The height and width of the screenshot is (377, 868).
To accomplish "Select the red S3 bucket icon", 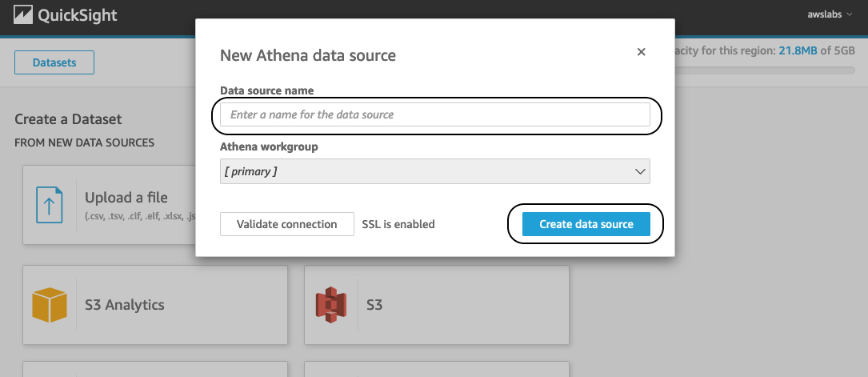I will [x=331, y=305].
